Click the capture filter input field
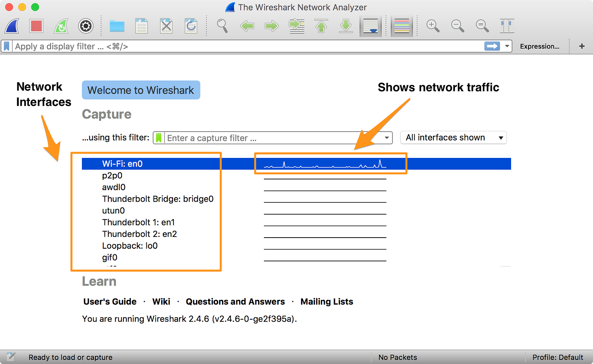593x364 pixels. coord(272,138)
